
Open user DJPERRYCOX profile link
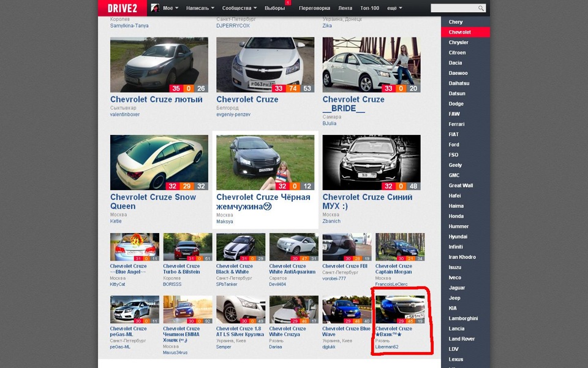tap(233, 26)
